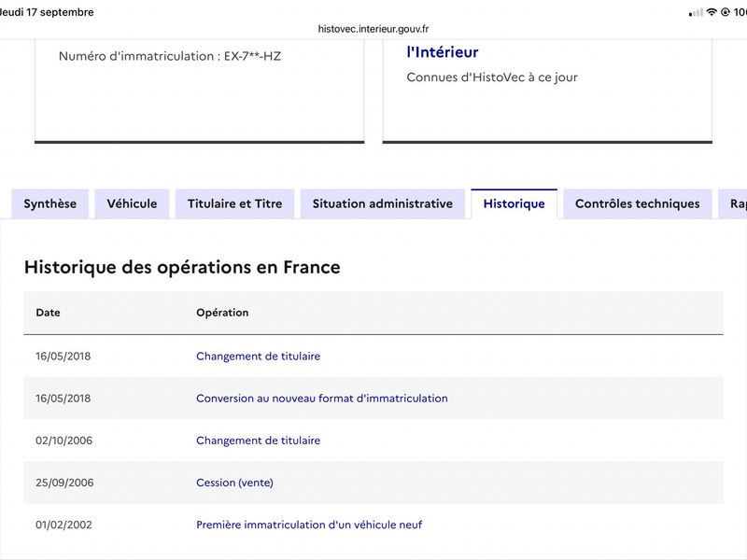Click the Numéro d'immatriculation card
Viewport: 747px width, 560px height.
(x=200, y=91)
